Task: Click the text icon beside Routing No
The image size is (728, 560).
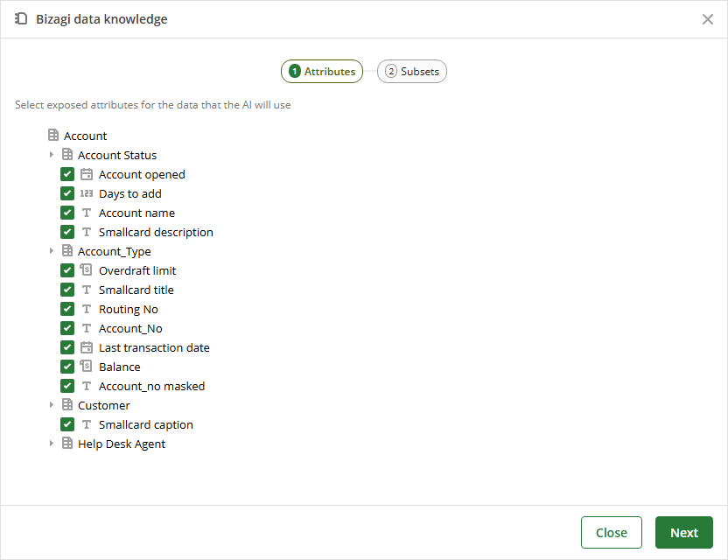Action: click(87, 309)
